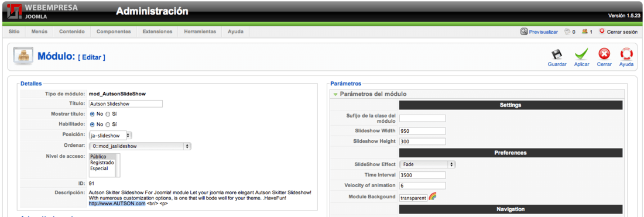Open the Ayuda lifebuoy icon
Viewport: 644px width, 217px height.
point(626,54)
